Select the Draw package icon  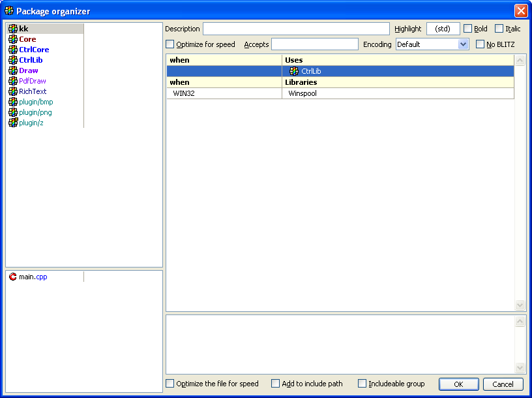tap(13, 70)
